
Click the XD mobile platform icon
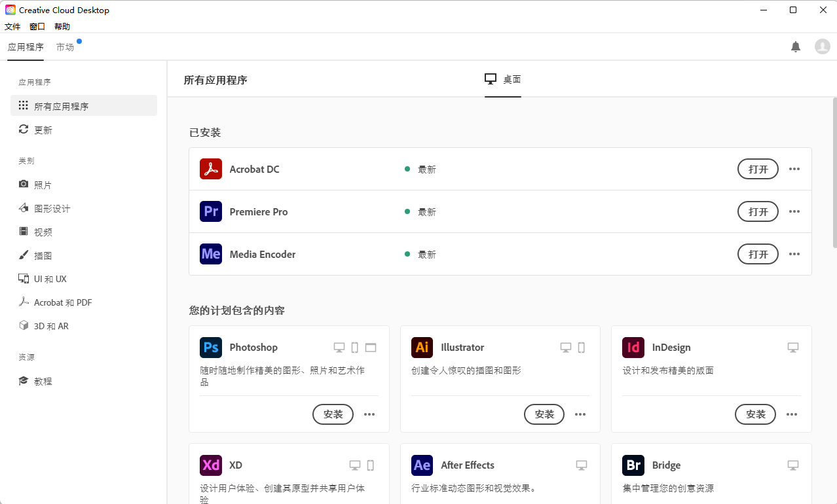pos(371,465)
